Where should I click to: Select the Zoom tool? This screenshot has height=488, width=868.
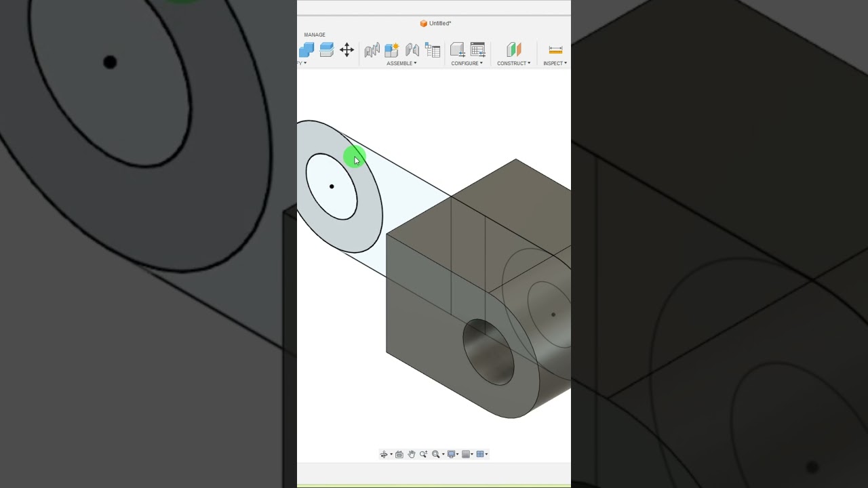click(x=424, y=454)
